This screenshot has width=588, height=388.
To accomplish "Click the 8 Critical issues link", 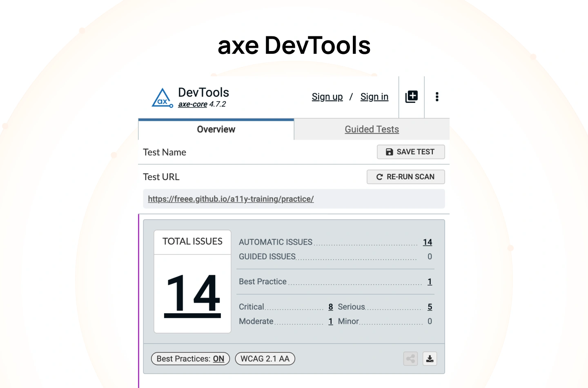I will [330, 307].
